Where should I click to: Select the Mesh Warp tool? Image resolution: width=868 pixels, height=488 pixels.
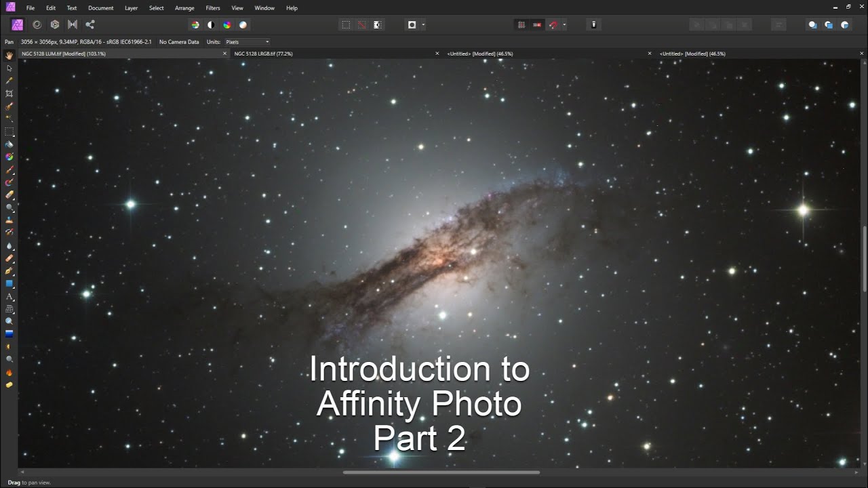click(9, 308)
